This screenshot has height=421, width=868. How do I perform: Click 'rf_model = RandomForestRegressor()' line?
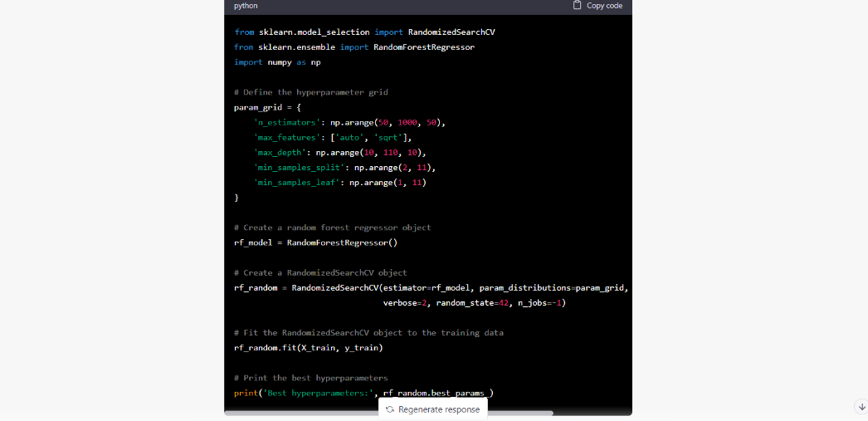(316, 242)
